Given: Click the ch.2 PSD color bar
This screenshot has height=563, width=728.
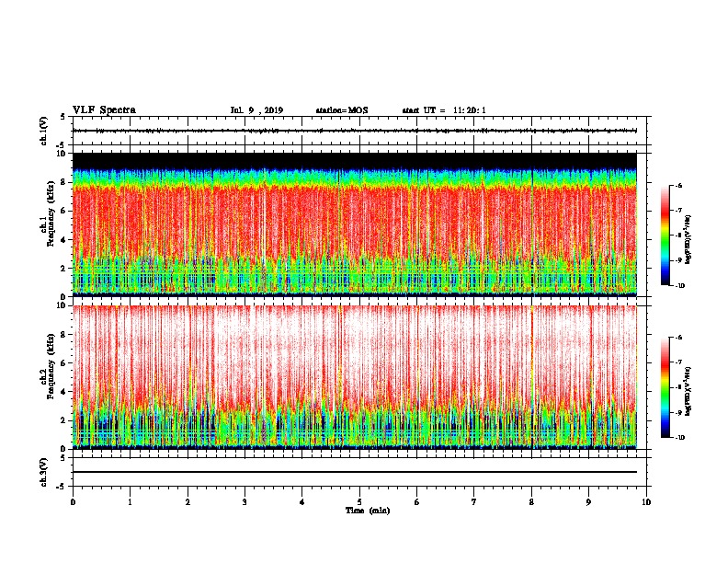Looking at the screenshot, I should [x=665, y=387].
